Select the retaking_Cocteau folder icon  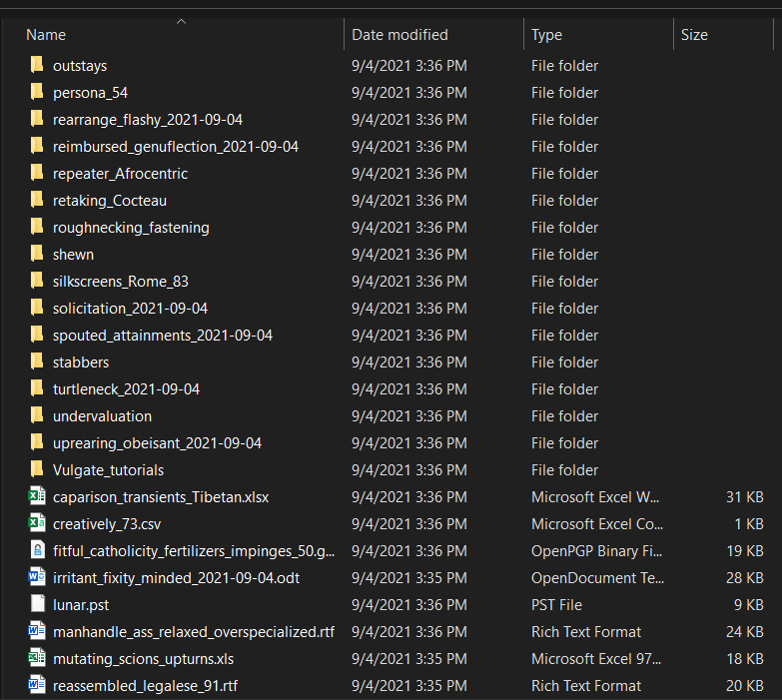tap(37, 200)
